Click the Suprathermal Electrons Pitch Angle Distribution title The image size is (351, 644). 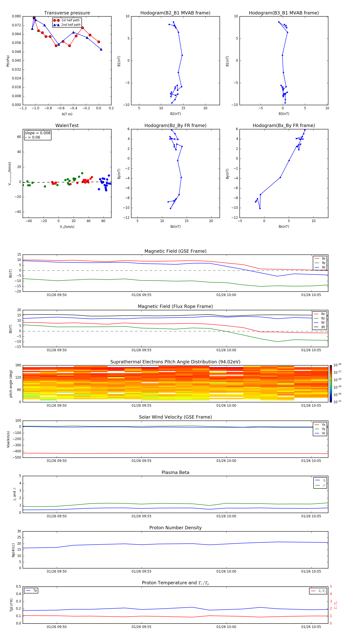[175, 362]
